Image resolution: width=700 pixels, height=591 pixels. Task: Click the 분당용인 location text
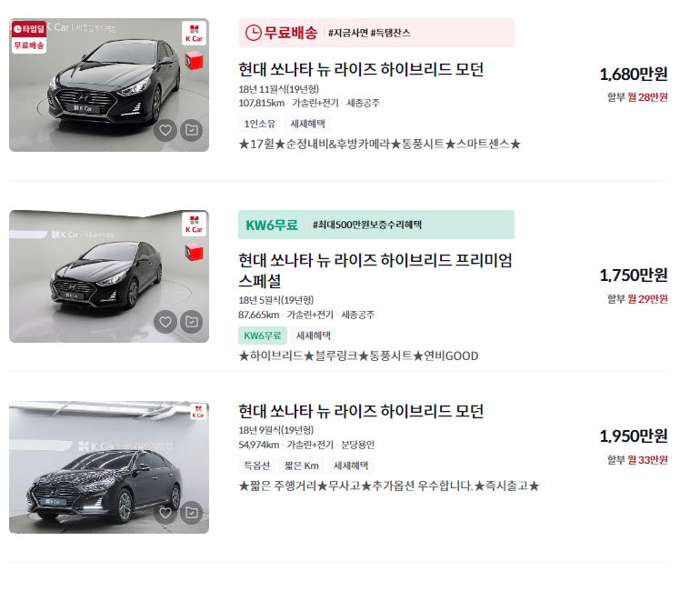pos(357,445)
